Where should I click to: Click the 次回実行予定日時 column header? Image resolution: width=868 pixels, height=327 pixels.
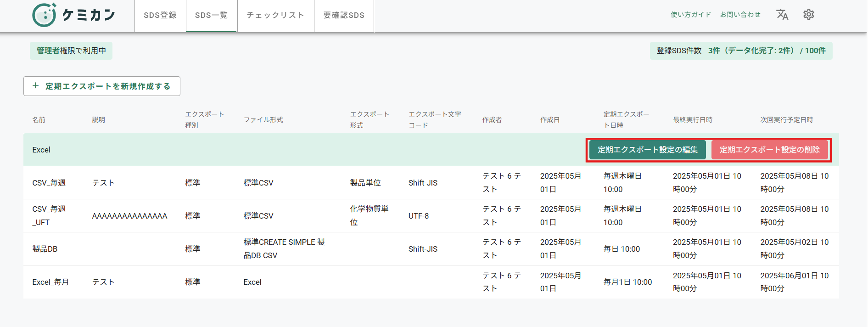(787, 120)
